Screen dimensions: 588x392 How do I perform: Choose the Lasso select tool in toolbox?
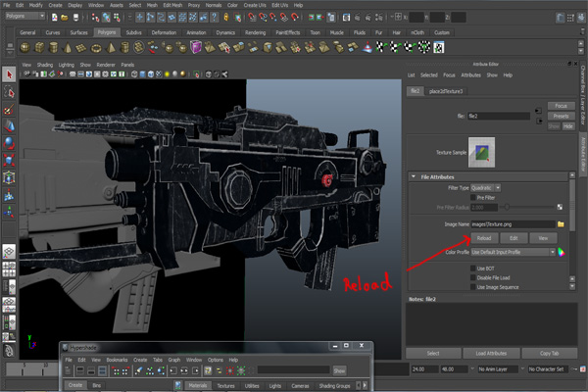(9, 91)
